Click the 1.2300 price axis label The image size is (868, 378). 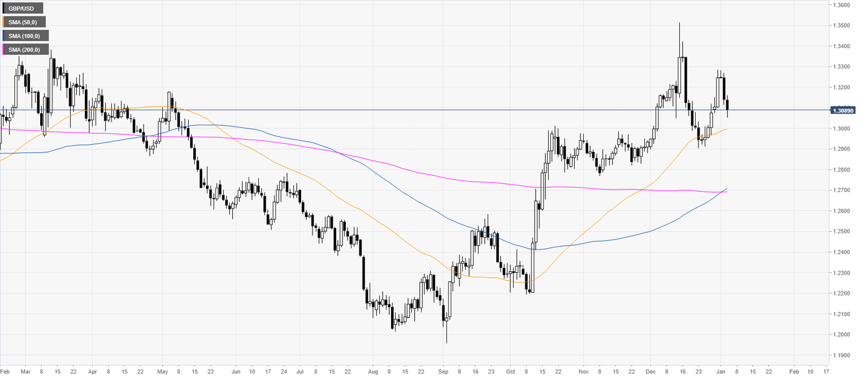tap(842, 273)
